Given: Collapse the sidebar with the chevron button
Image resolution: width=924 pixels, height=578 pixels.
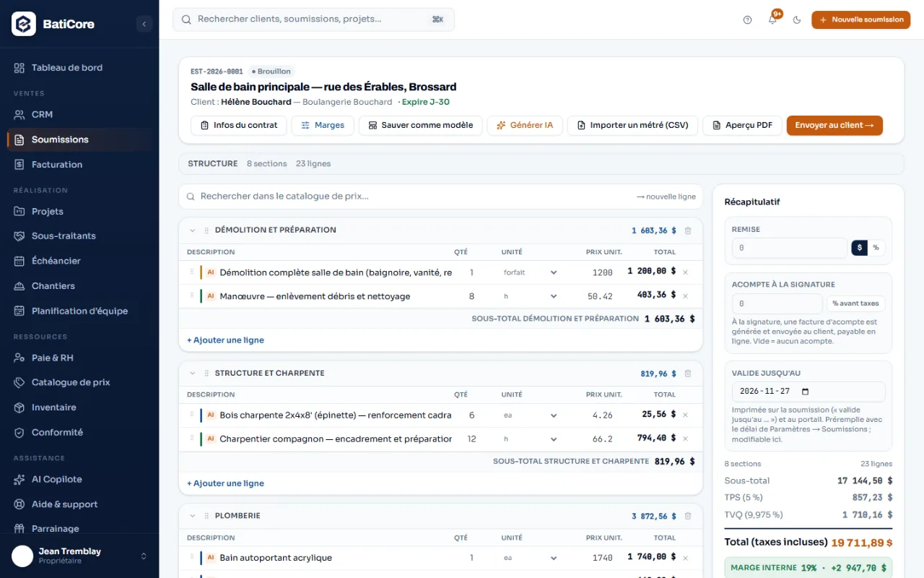Looking at the screenshot, I should (144, 24).
